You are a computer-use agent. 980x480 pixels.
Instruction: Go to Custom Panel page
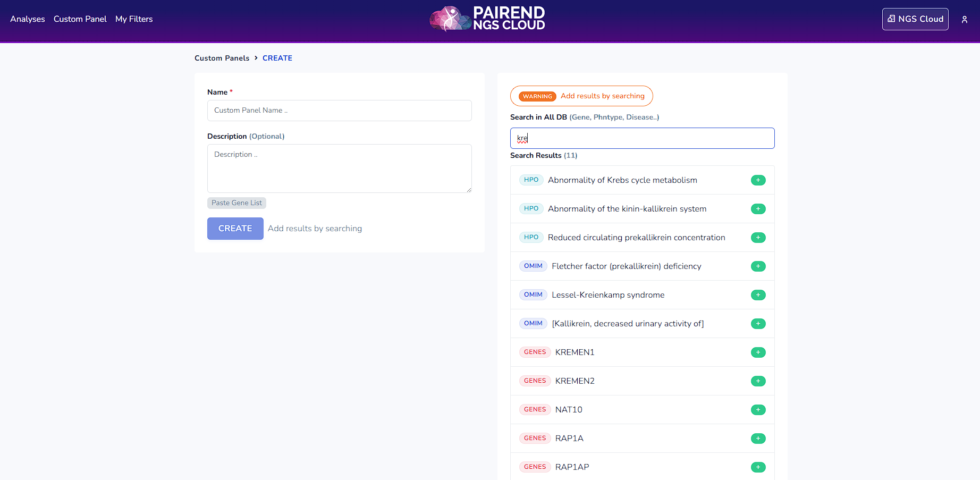pos(80,19)
